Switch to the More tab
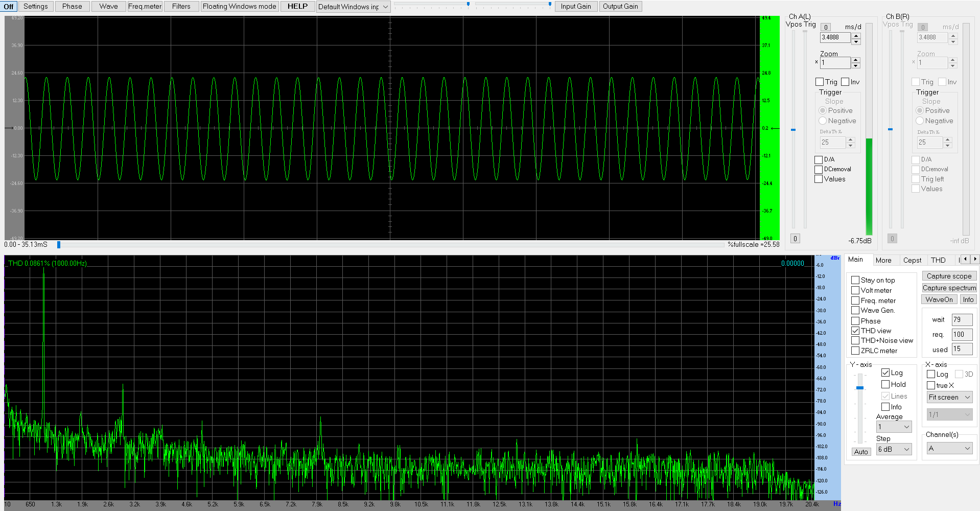 tap(883, 260)
